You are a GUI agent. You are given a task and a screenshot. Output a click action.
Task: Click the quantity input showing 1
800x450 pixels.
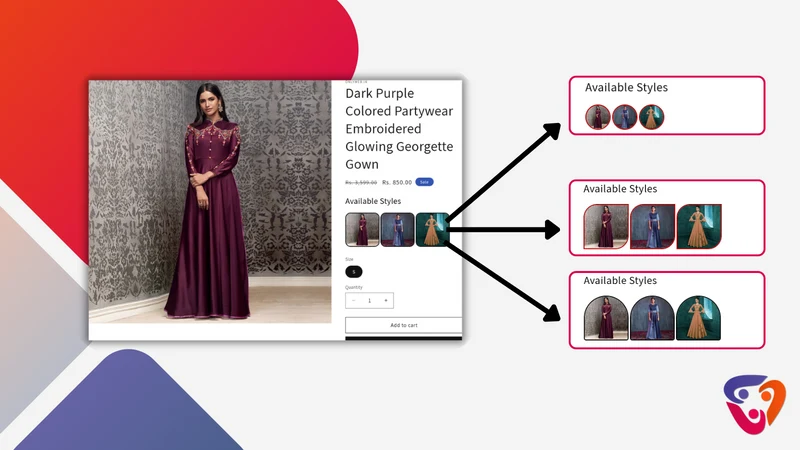coord(369,301)
